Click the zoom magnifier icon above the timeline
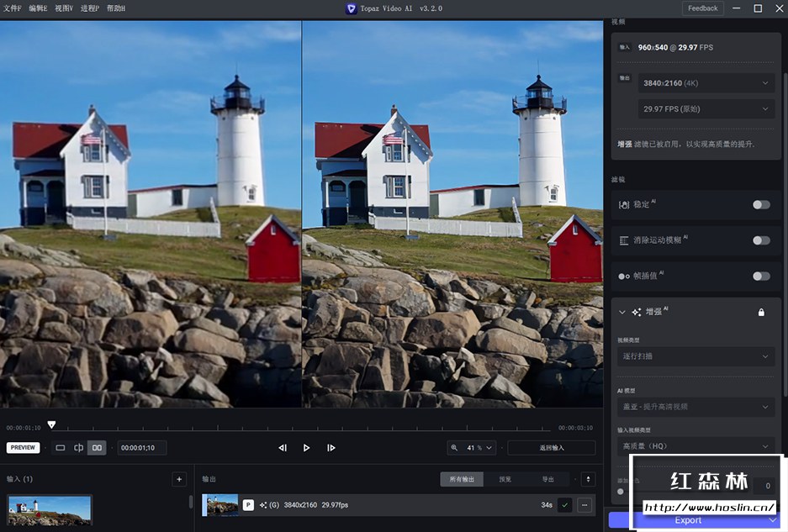The width and height of the screenshot is (788, 532). [x=452, y=447]
